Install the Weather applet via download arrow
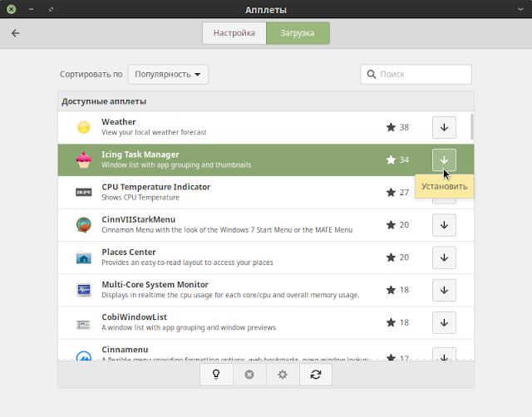Screen dimensions: 532x417 pyautogui.click(x=444, y=127)
